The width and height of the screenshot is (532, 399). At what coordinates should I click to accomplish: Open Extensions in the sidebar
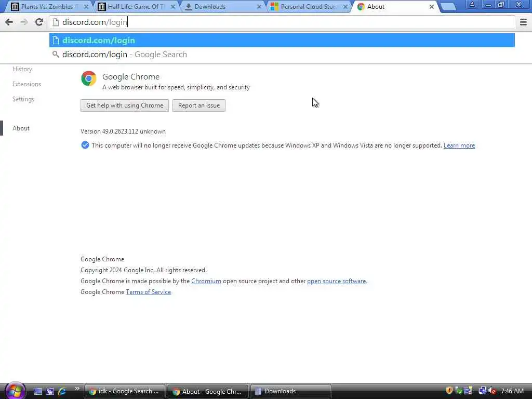click(x=27, y=84)
